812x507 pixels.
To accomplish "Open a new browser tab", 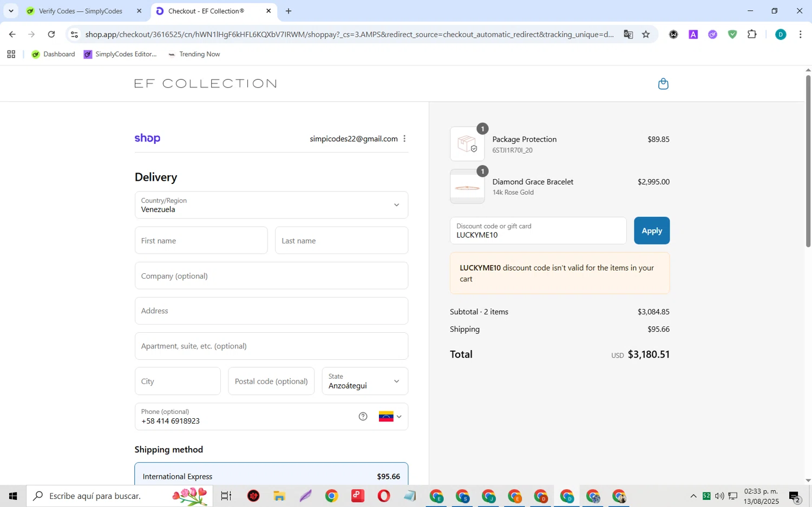I will 289,11.
